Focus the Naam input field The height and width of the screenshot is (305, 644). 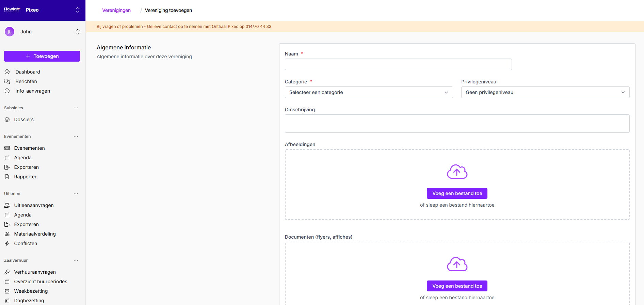point(398,64)
